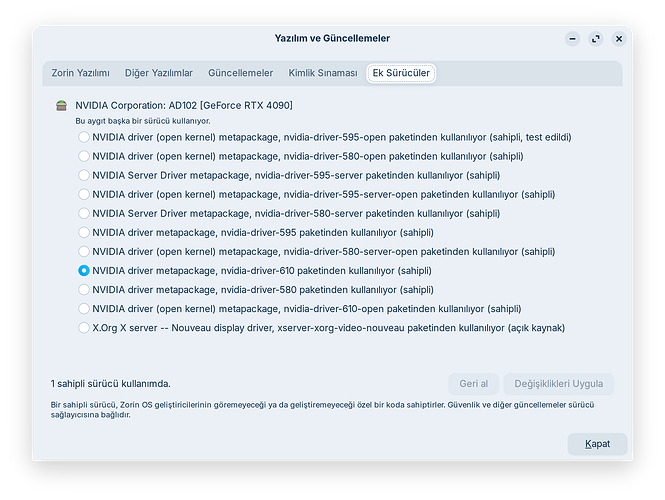Click the proprietary driver explanation paragraph
Image resolution: width=665 pixels, height=500 pixels.
(x=322, y=410)
